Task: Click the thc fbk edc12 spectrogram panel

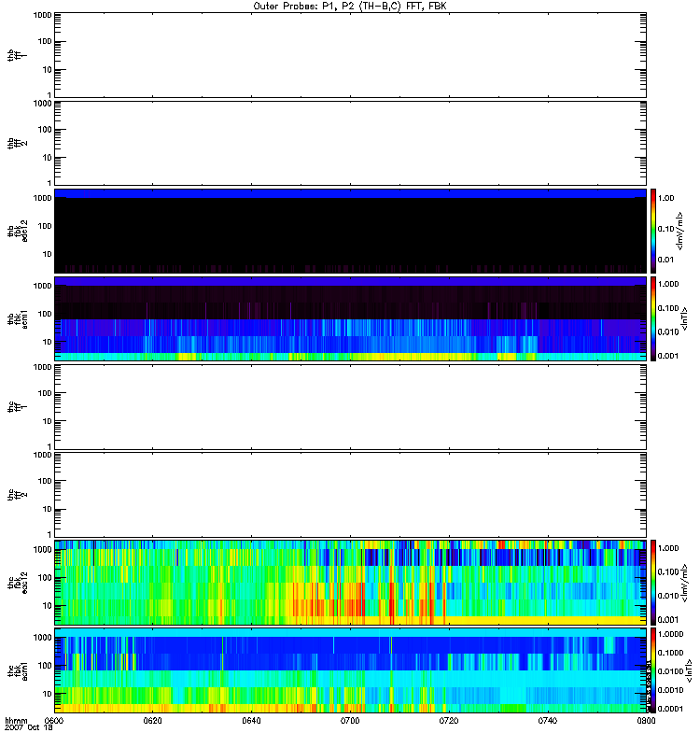Action: click(351, 582)
